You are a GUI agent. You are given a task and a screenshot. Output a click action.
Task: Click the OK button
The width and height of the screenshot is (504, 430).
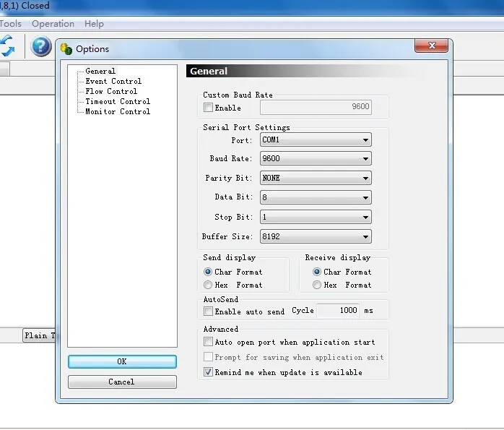coord(122,362)
